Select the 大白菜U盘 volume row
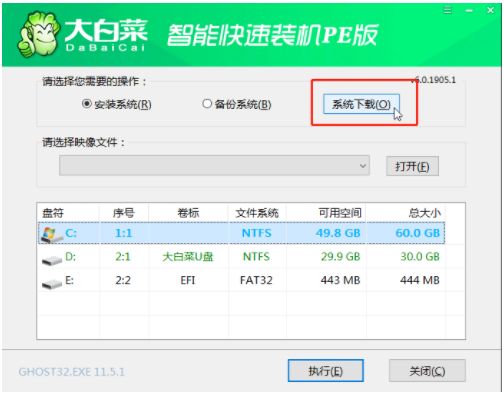This screenshot has width=504, height=396. (x=241, y=257)
